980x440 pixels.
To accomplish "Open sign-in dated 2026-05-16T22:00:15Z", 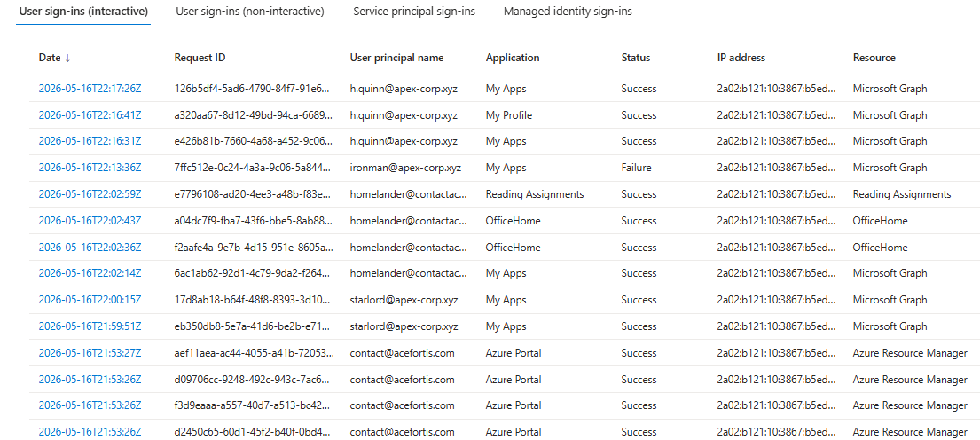I will tap(90, 300).
